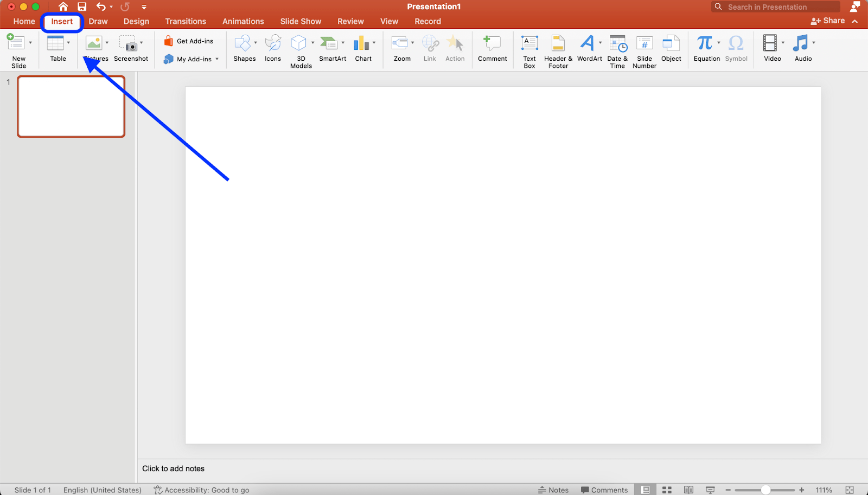The height and width of the screenshot is (495, 868).
Task: Open the Shapes dropdown arrow
Action: pyautogui.click(x=255, y=41)
